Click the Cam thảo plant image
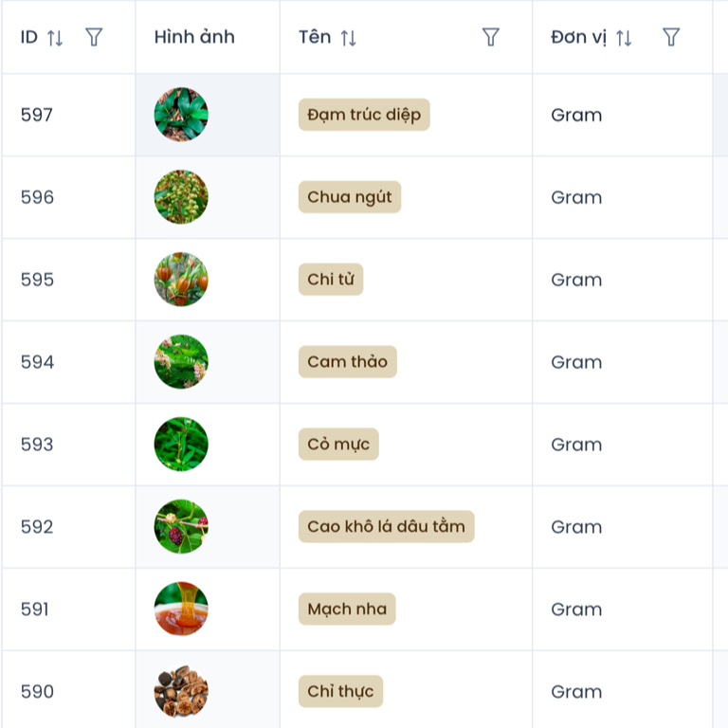This screenshot has height=728, width=728. 181,362
